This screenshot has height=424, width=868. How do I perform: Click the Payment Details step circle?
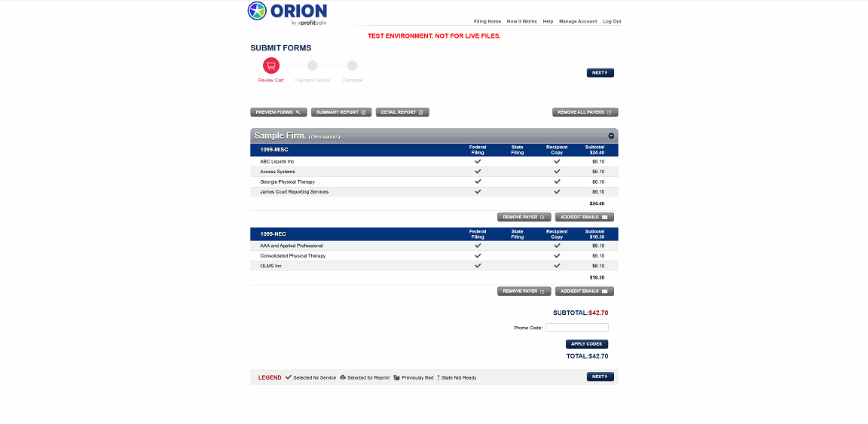click(313, 66)
